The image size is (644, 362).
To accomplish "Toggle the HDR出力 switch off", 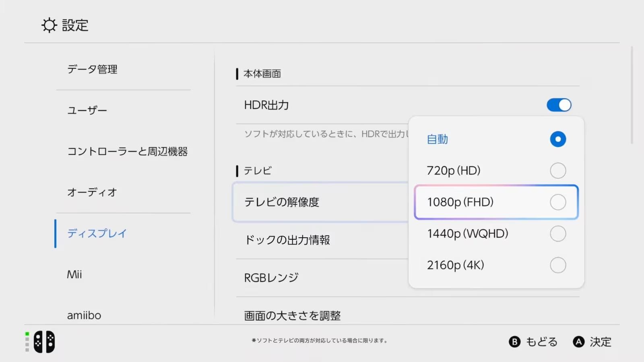I will 559,105.
